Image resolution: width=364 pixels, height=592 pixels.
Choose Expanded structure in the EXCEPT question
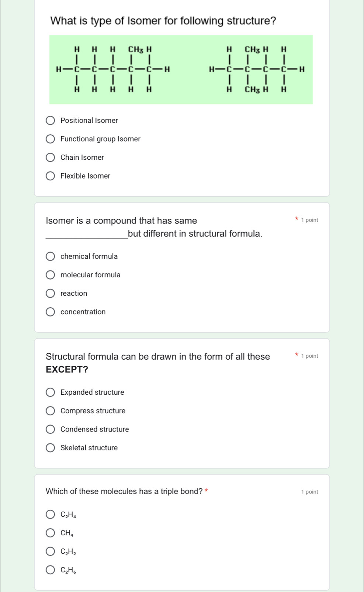(x=51, y=392)
